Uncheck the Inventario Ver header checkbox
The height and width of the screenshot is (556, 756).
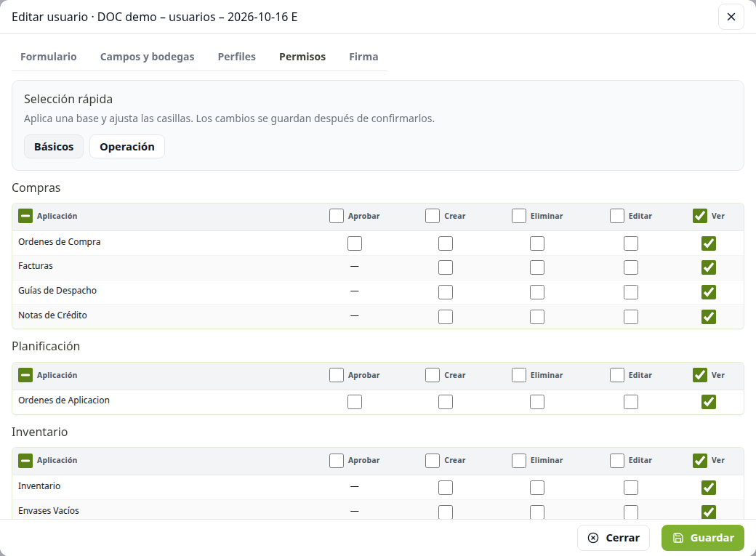click(699, 461)
